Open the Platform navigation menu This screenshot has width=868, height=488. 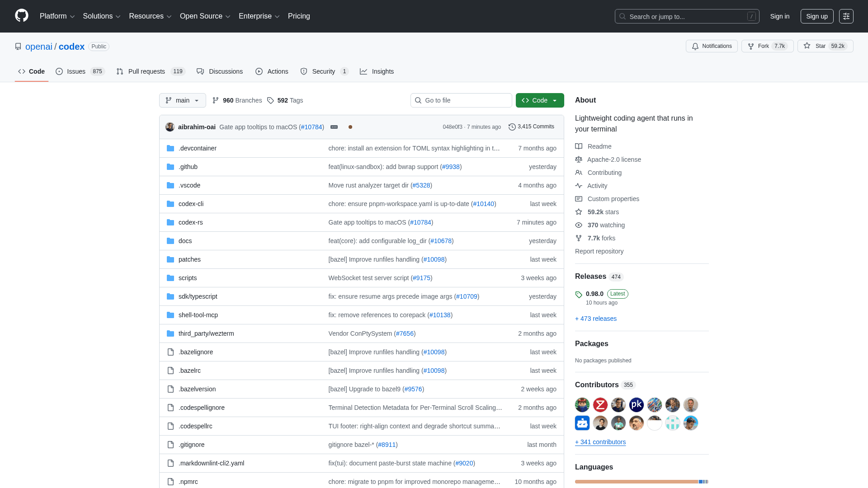coord(57,16)
